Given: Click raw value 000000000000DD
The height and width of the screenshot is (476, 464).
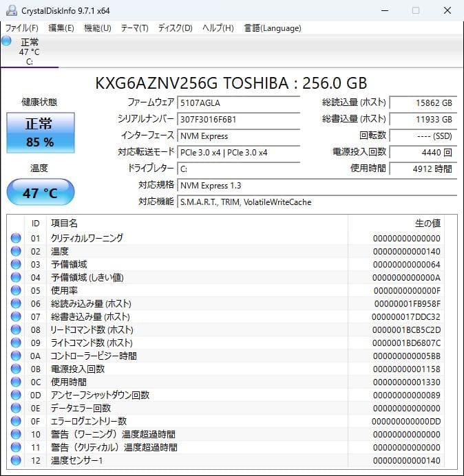Looking at the screenshot, I should [406, 421].
